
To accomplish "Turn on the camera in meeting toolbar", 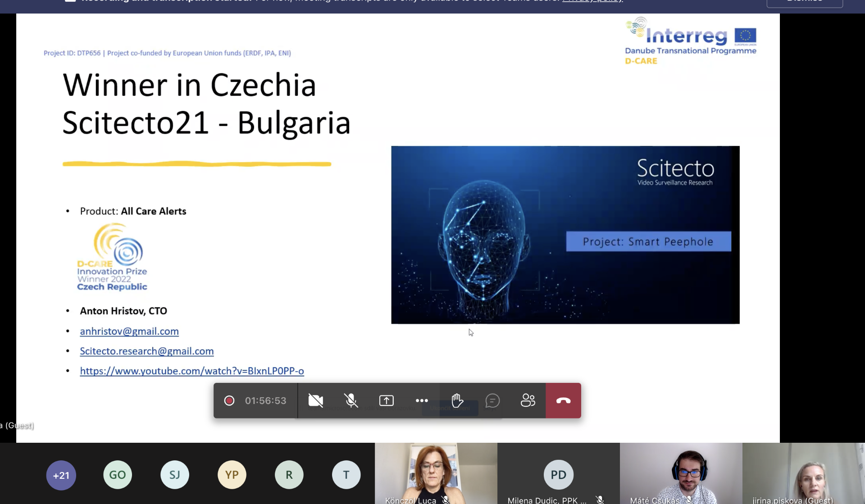I will coord(315,400).
